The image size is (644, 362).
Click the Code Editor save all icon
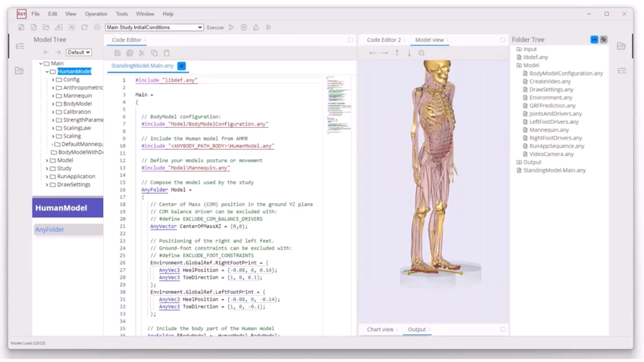(x=130, y=53)
